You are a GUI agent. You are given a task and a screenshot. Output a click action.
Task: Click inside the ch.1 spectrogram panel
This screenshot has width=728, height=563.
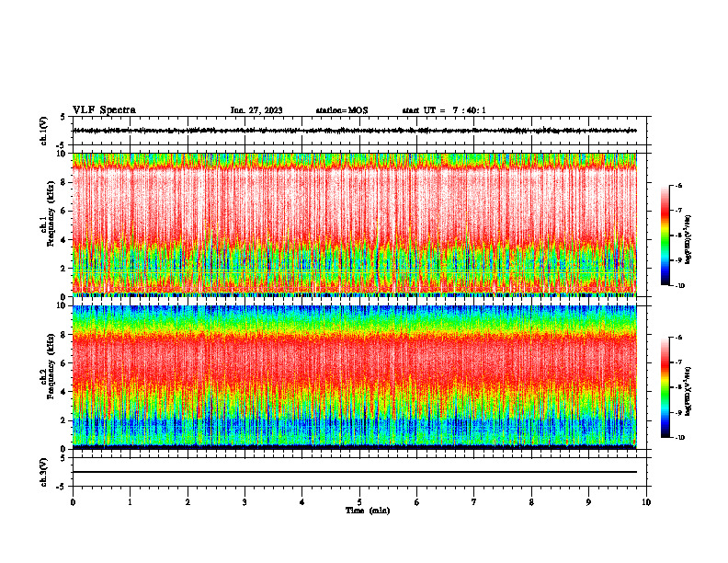tap(355, 224)
